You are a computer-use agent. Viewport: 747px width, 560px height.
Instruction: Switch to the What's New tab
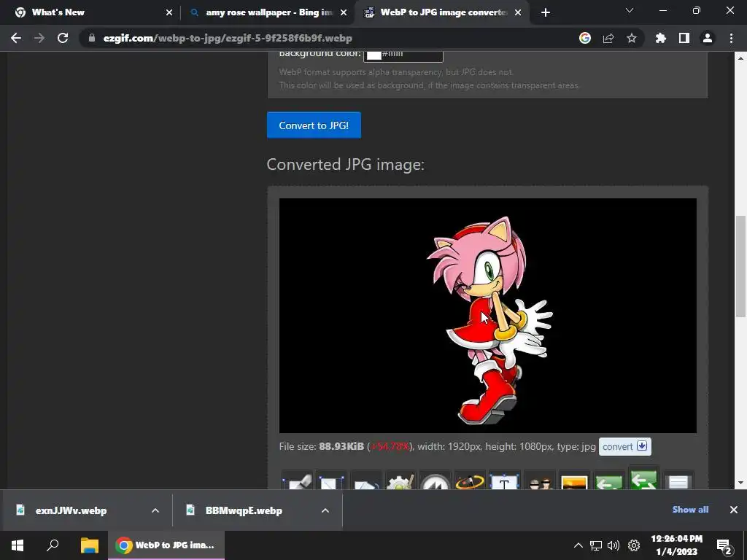click(89, 12)
